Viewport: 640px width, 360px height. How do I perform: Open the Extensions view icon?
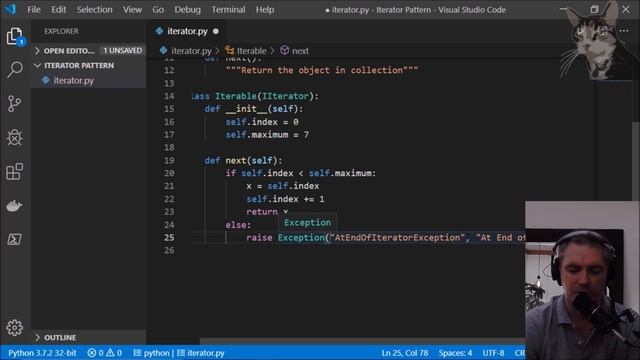coord(15,171)
